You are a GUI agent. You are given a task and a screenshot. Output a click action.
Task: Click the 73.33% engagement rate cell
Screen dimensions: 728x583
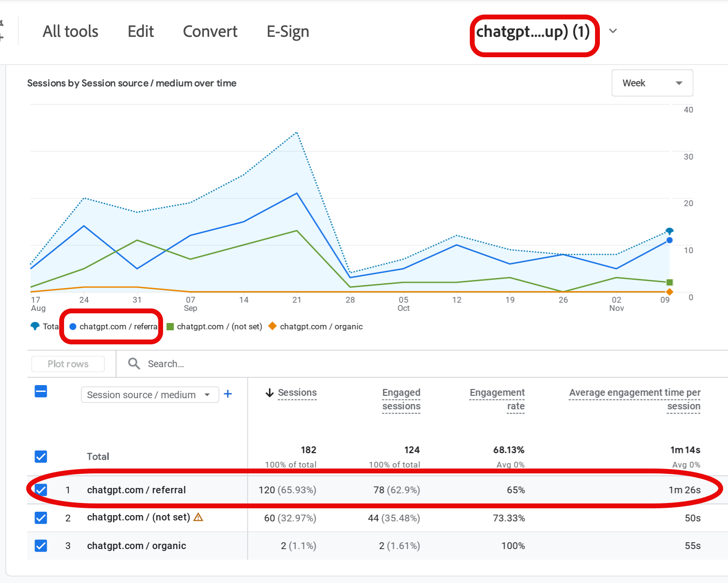(x=509, y=518)
